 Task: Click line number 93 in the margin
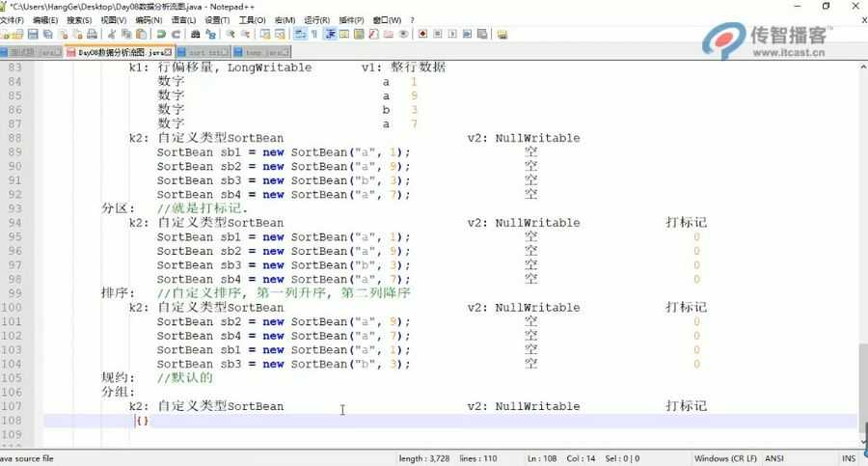pos(14,208)
